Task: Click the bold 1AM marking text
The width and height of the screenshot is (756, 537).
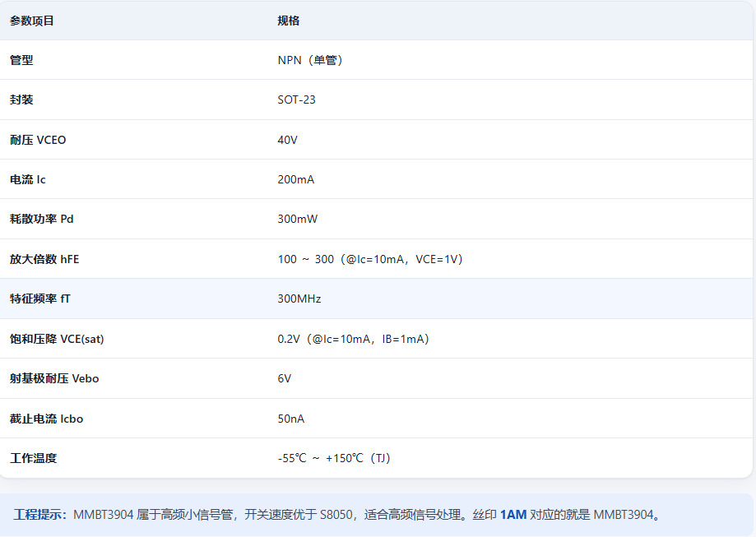Action: click(x=513, y=514)
